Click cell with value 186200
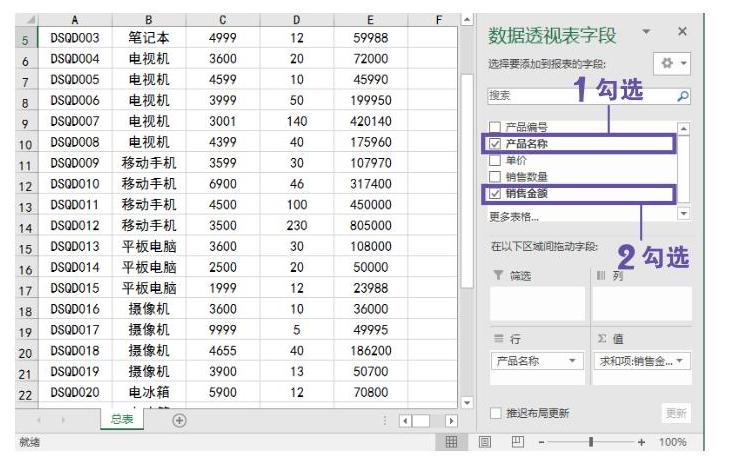 (x=370, y=350)
